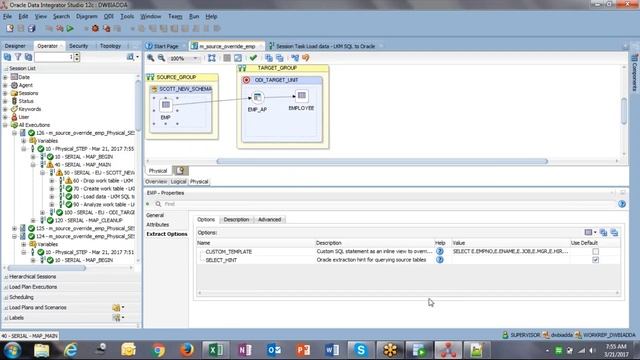Click help icon for SELECT_HINT option
The width and height of the screenshot is (640, 360).
440,260
